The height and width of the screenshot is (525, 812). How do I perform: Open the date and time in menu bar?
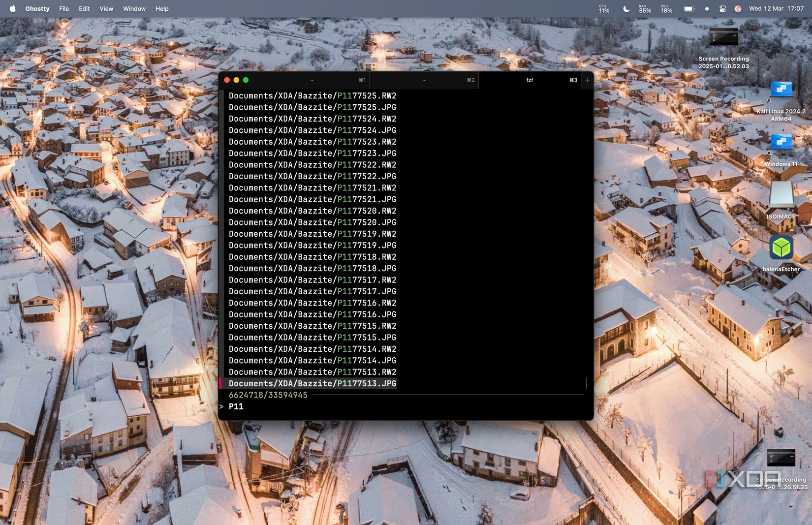[776, 9]
